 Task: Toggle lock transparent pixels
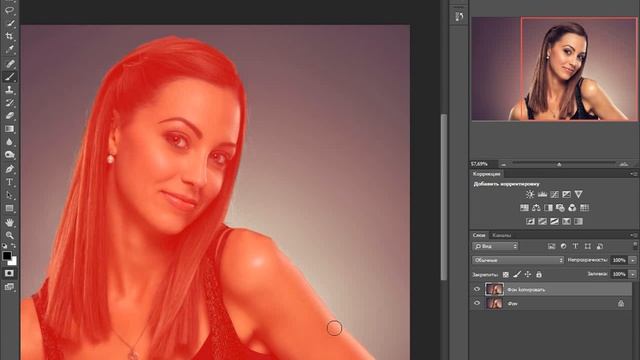[506, 275]
